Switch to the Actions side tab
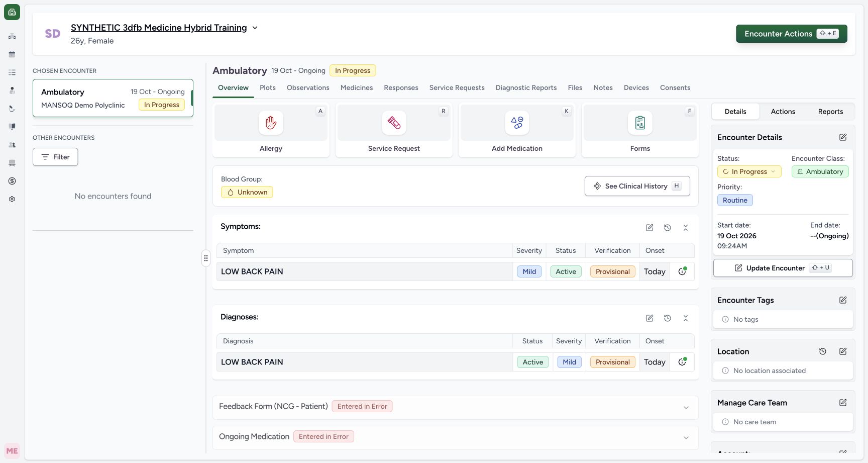Image resolution: width=868 pixels, height=463 pixels. point(783,112)
